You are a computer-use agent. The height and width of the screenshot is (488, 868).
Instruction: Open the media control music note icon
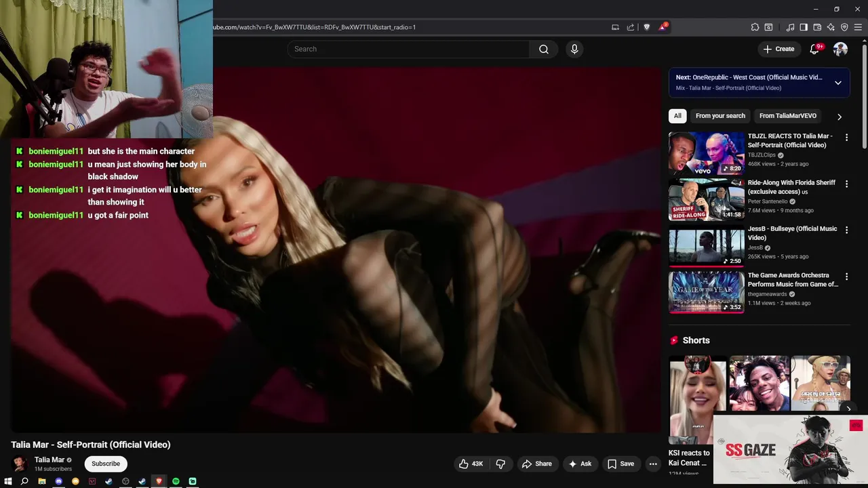(x=790, y=27)
